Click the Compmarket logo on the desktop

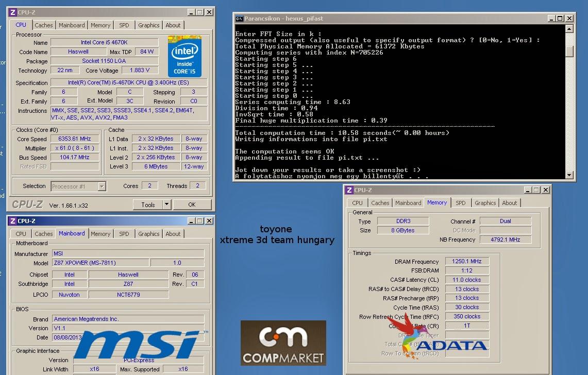[x=283, y=343]
